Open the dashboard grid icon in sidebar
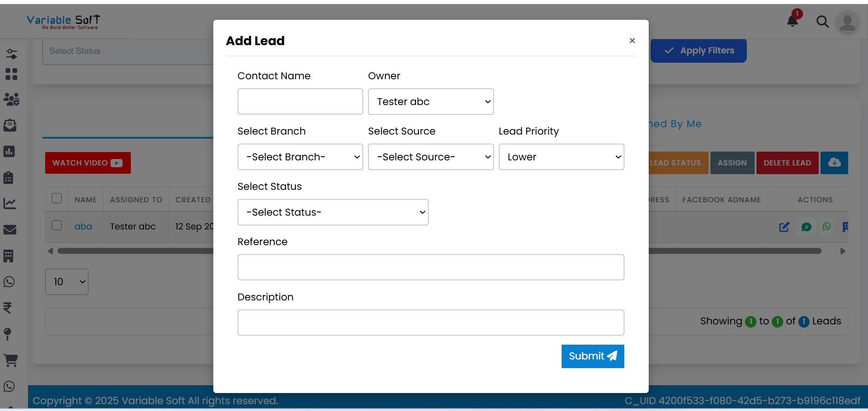The height and width of the screenshot is (411, 868). coord(12,74)
